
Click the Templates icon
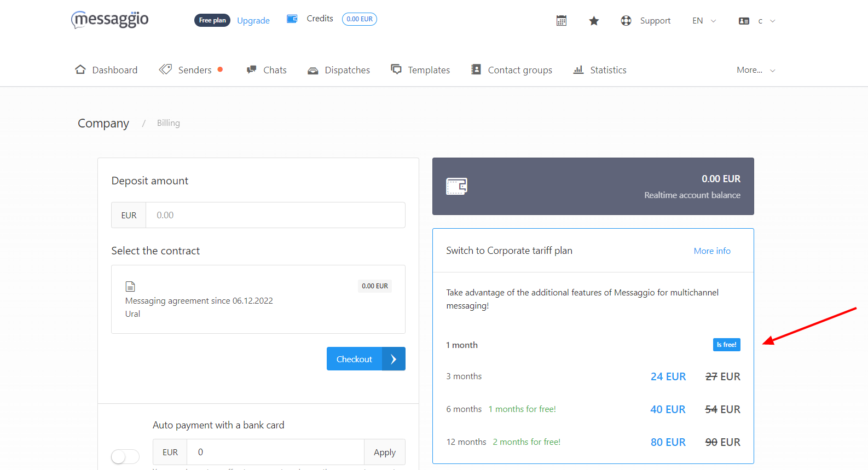396,69
